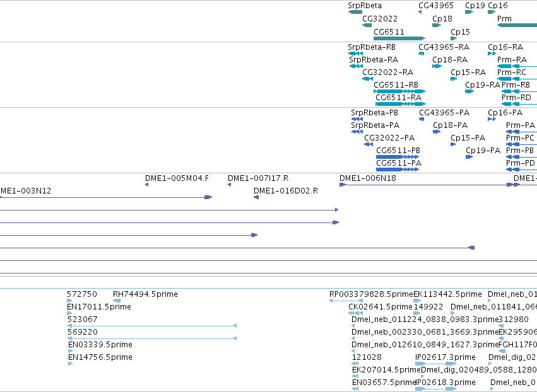Image resolution: width=537 pixels, height=392 pixels.
Task: Click the Prm-RD transcript label
Action: tap(516, 98)
